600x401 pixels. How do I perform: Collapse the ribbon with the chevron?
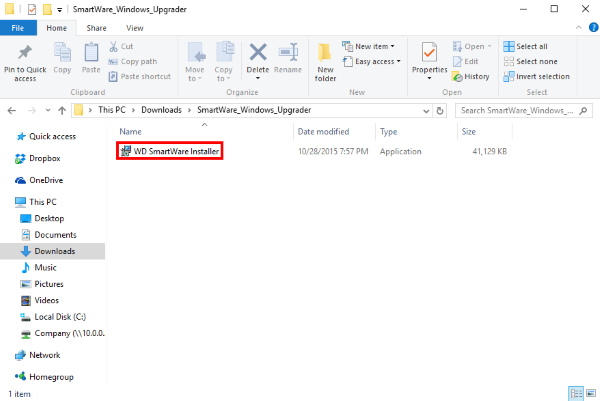(579, 28)
